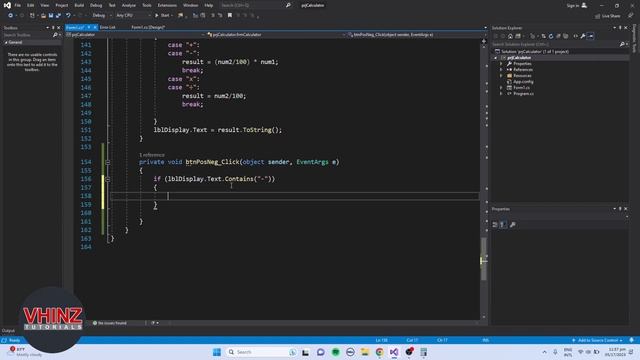Click the Search Solution Explorer field
Viewport: 640px width, 360px height.
click(x=555, y=44)
